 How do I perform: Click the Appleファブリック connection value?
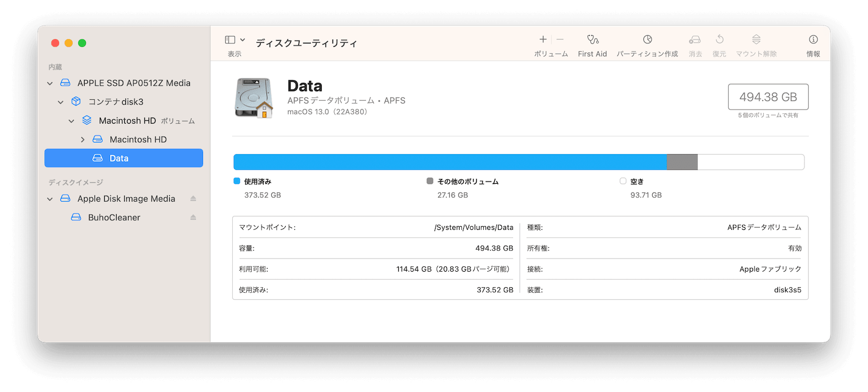coord(770,269)
